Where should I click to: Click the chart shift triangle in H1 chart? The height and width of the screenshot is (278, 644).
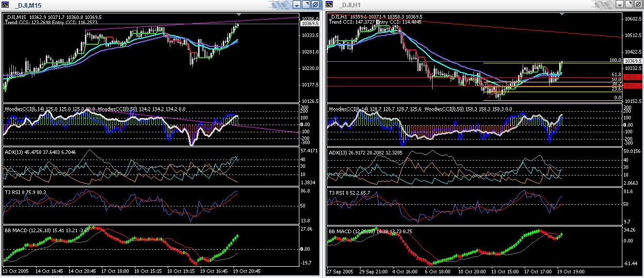[562, 14]
